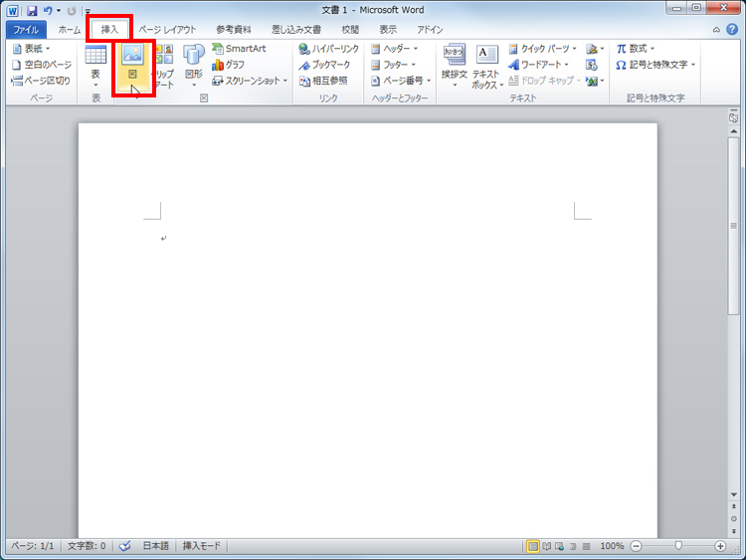The height and width of the screenshot is (560, 746).
Task: Insert date and time from the Text group
Action: pos(592,65)
